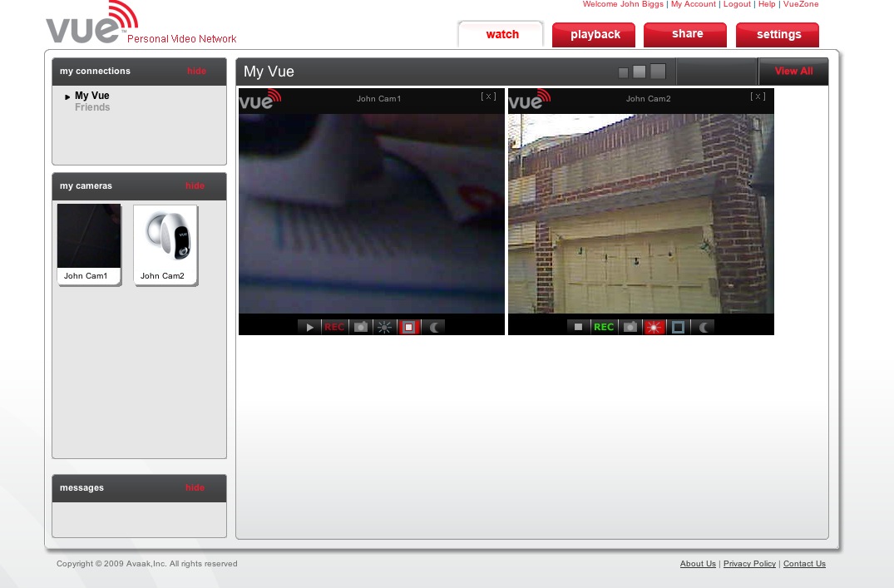Toggle the red brightness icon on John Cam2
The width and height of the screenshot is (894, 588).
(x=654, y=328)
